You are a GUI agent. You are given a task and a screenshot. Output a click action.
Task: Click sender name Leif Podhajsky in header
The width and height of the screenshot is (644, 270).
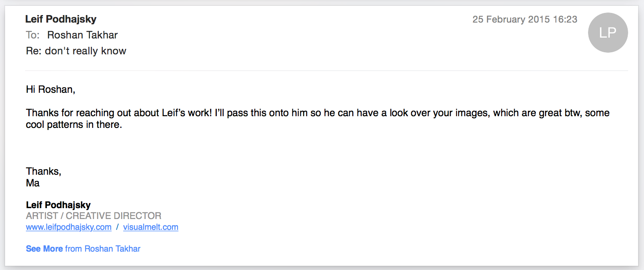(61, 19)
